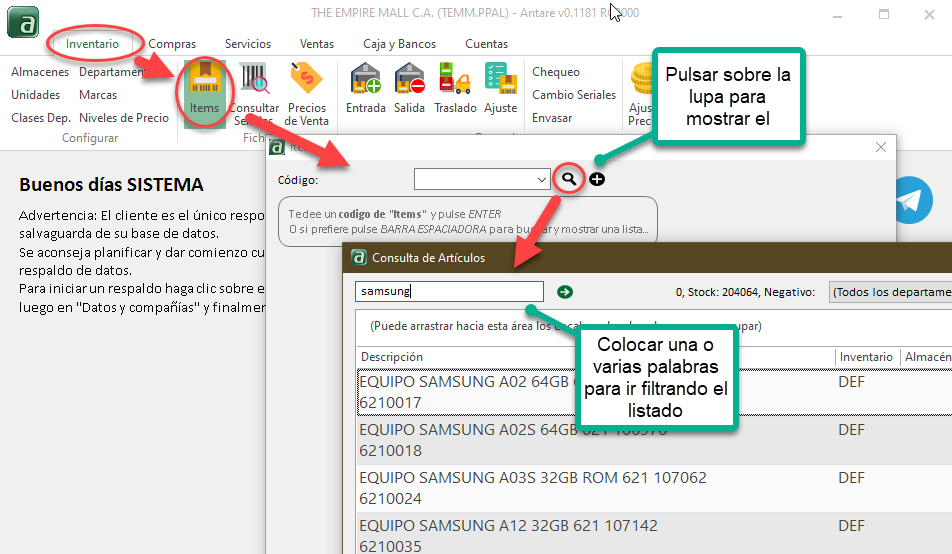Click Niveles de Precio
Image resolution: width=952 pixels, height=554 pixels.
tap(124, 118)
